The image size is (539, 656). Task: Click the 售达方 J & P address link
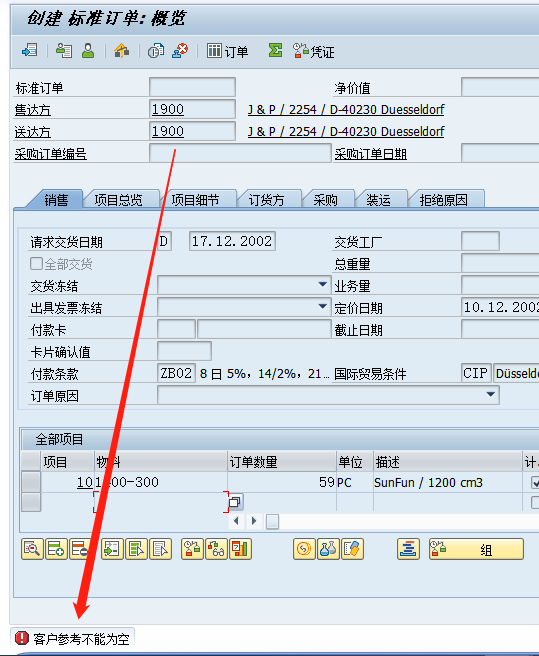[x=346, y=110]
